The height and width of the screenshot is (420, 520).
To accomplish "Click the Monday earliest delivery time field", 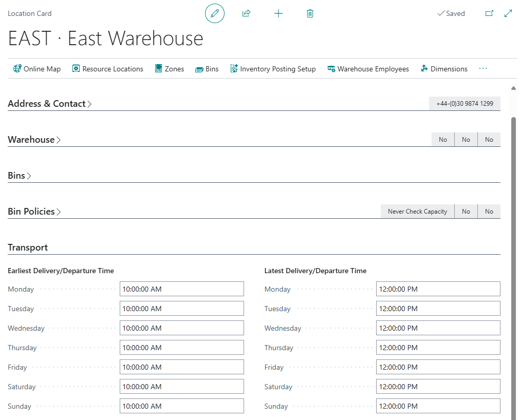I will coord(181,289).
